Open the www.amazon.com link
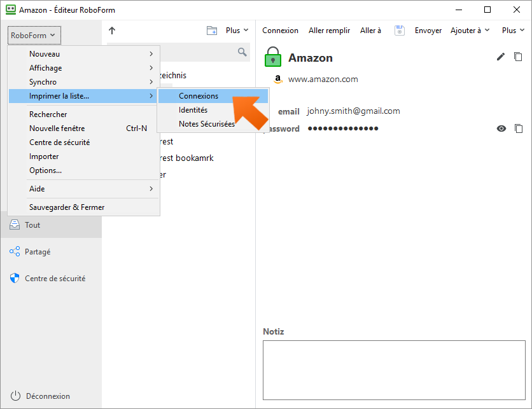This screenshot has width=532, height=409. [323, 80]
